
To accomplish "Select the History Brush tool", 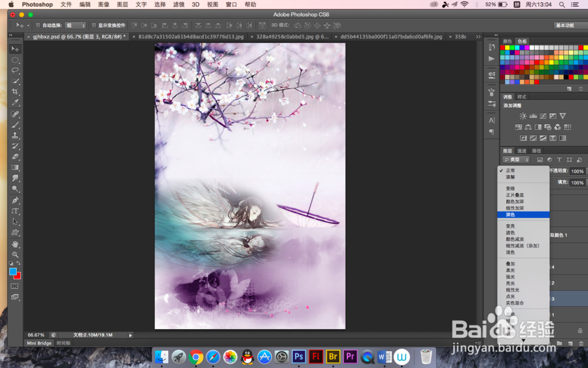I will pos(15,145).
